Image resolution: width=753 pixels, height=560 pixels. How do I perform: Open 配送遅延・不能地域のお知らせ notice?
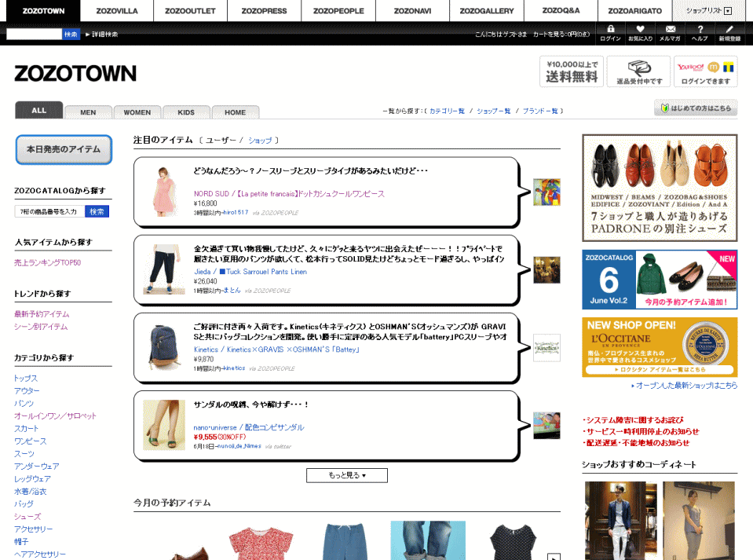pos(636,443)
